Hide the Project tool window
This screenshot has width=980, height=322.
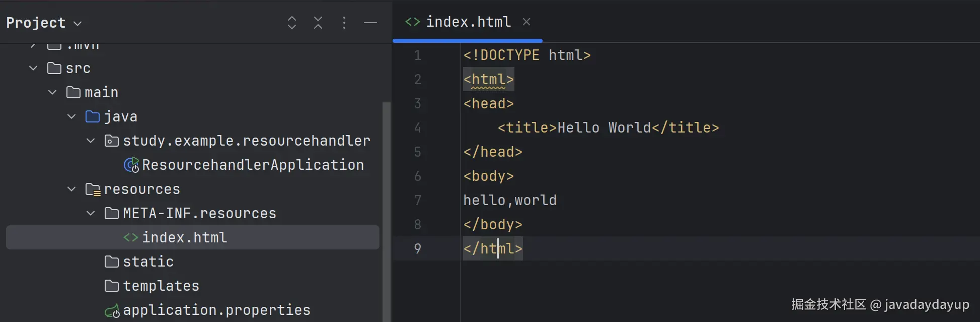coord(370,23)
